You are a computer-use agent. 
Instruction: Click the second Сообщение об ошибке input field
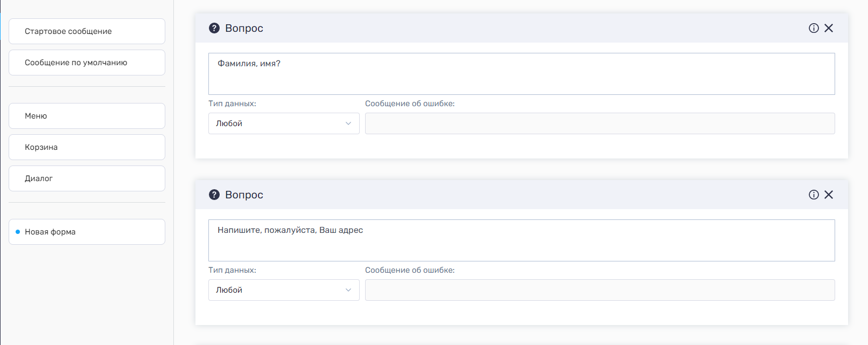tap(600, 290)
